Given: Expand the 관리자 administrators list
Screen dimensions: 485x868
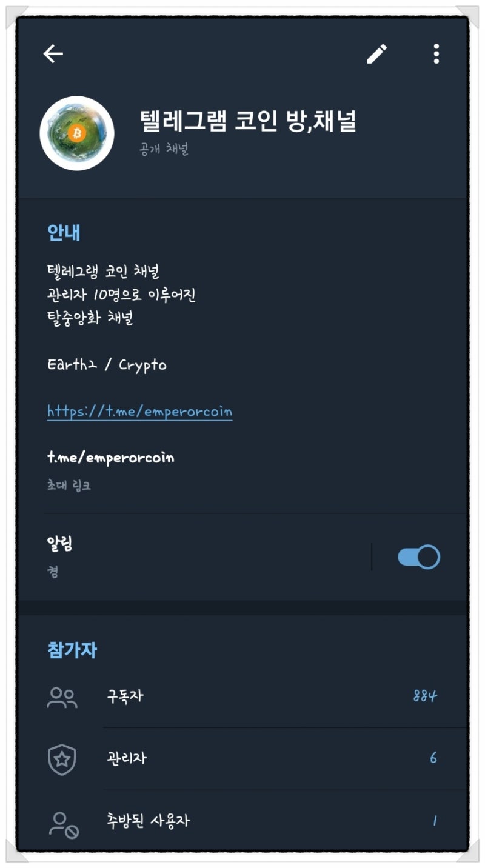Looking at the screenshot, I should click(242, 758).
